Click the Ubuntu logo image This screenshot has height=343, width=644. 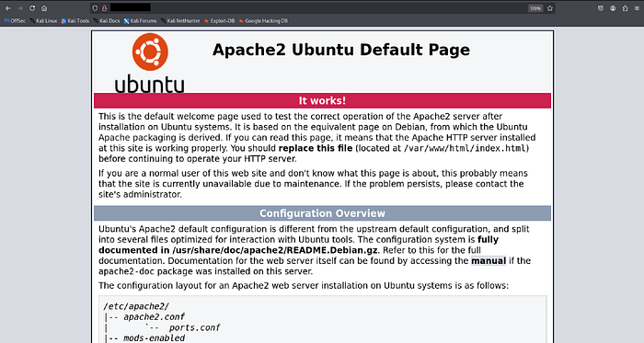pos(150,63)
